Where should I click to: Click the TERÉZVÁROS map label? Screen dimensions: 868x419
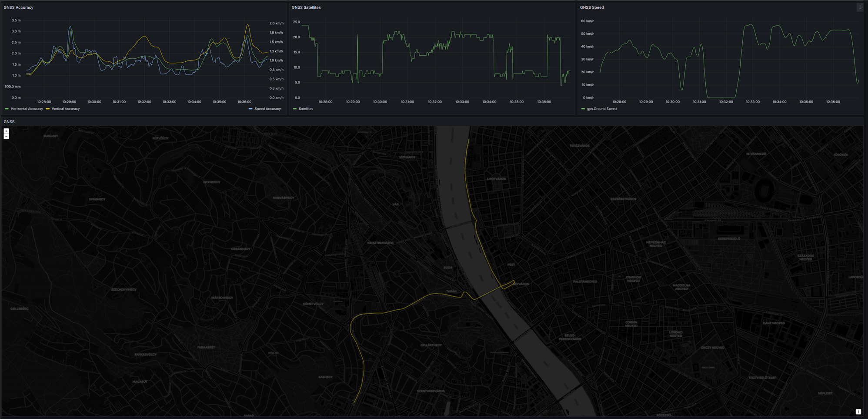coord(580,146)
